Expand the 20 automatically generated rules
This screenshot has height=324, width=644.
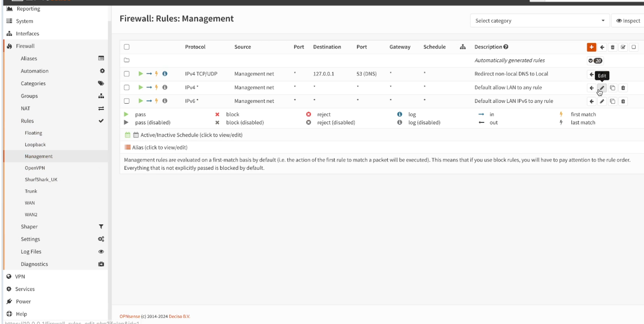coord(596,60)
